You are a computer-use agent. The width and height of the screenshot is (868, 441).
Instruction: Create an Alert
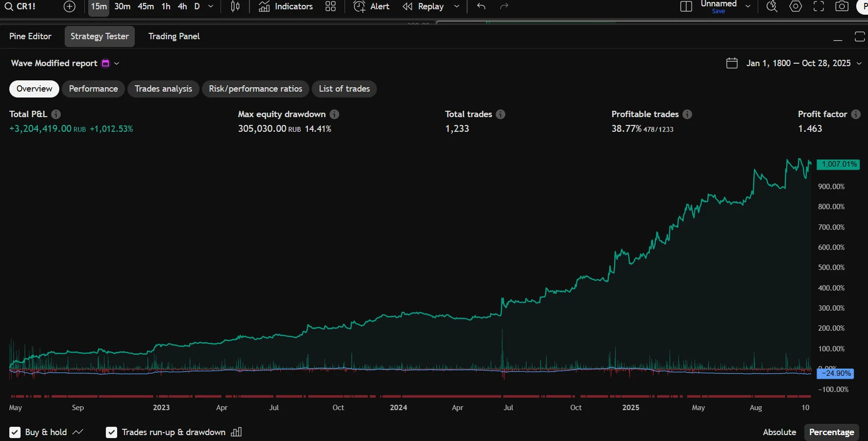(372, 6)
